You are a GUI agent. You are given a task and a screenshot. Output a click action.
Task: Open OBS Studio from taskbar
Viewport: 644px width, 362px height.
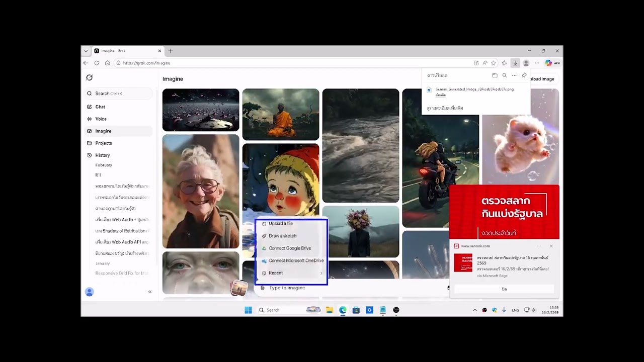396,310
